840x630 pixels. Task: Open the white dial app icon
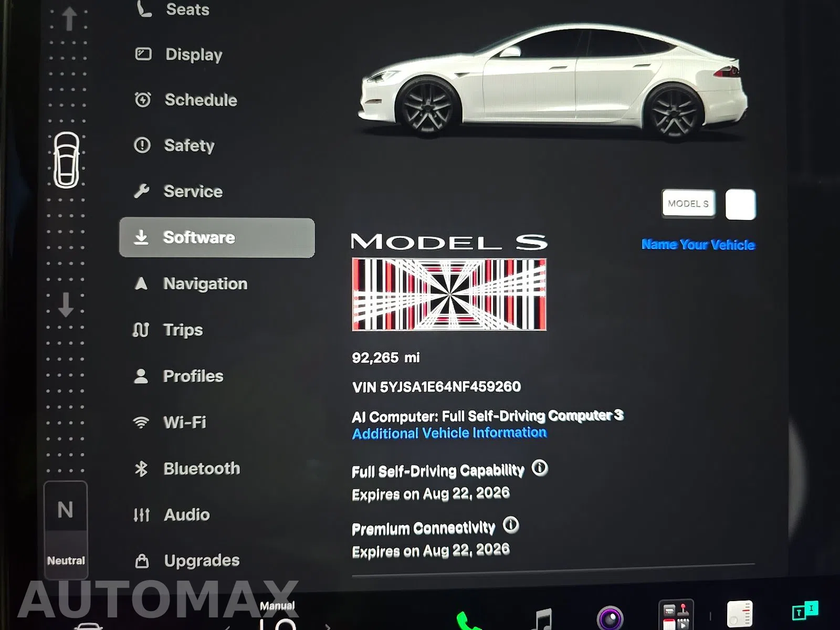coord(740,614)
